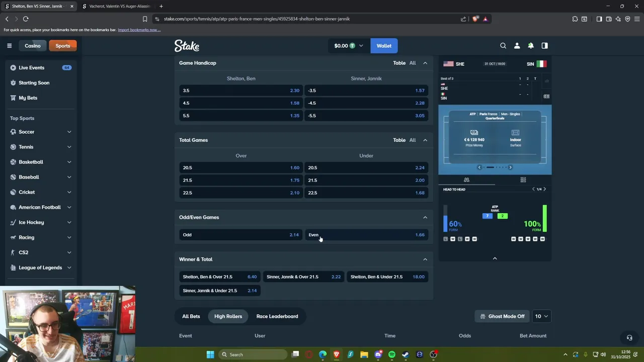Switch to the Casino tab
The image size is (644, 362).
coord(33,46)
